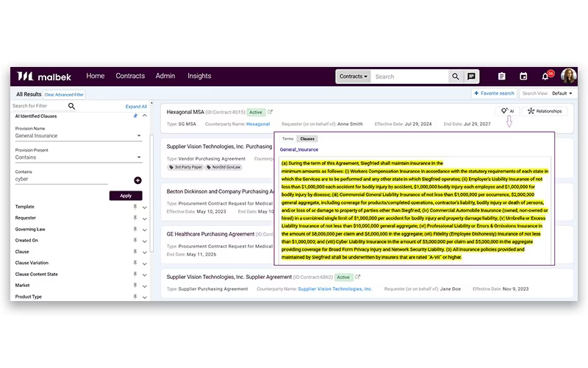588x368 pixels.
Task: Open the notifications bell
Action: pos(546,77)
